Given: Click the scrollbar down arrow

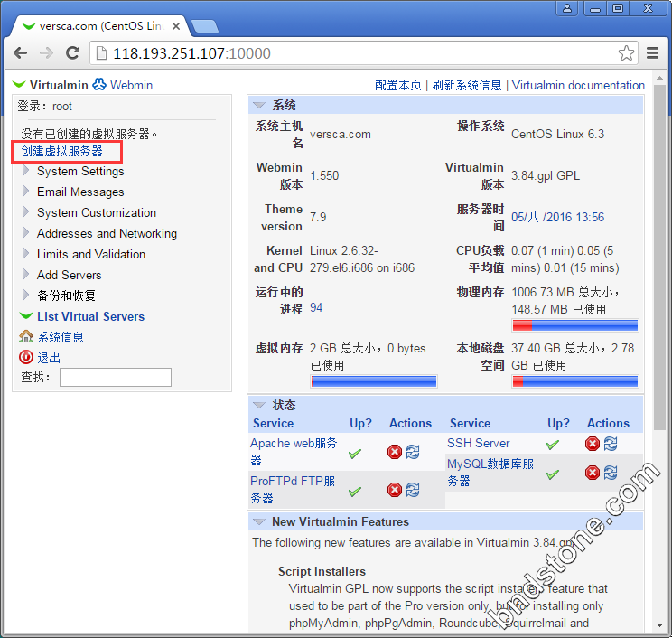Looking at the screenshot, I should [x=659, y=625].
